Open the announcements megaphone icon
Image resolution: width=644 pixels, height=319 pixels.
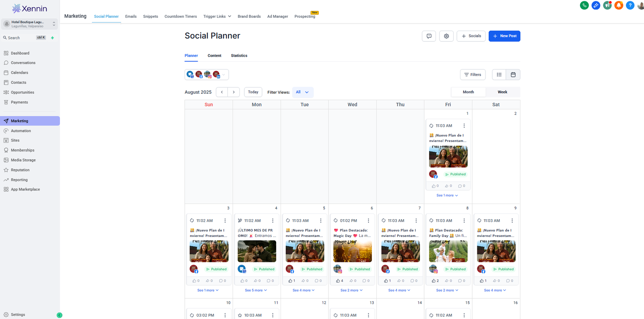click(x=607, y=5)
